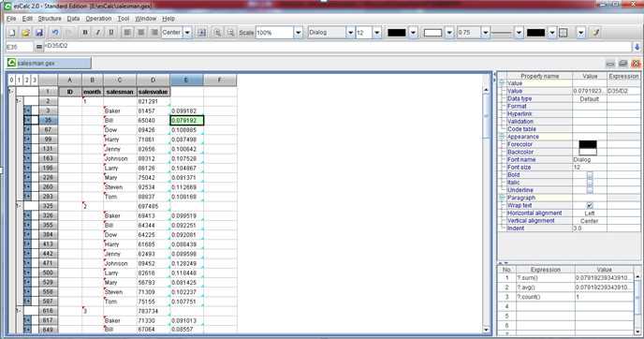Open the font size 12 dropdown

[x=377, y=33]
